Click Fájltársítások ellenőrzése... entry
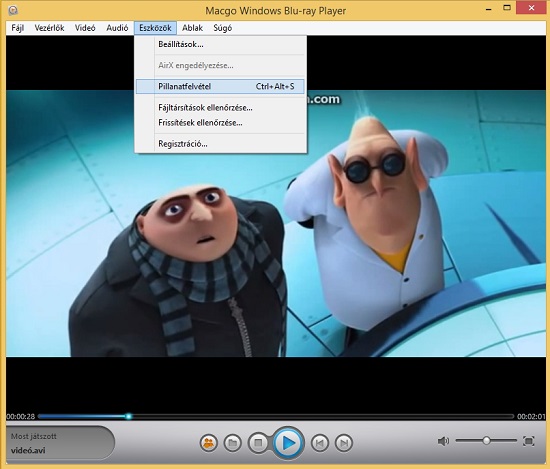 (x=220, y=108)
